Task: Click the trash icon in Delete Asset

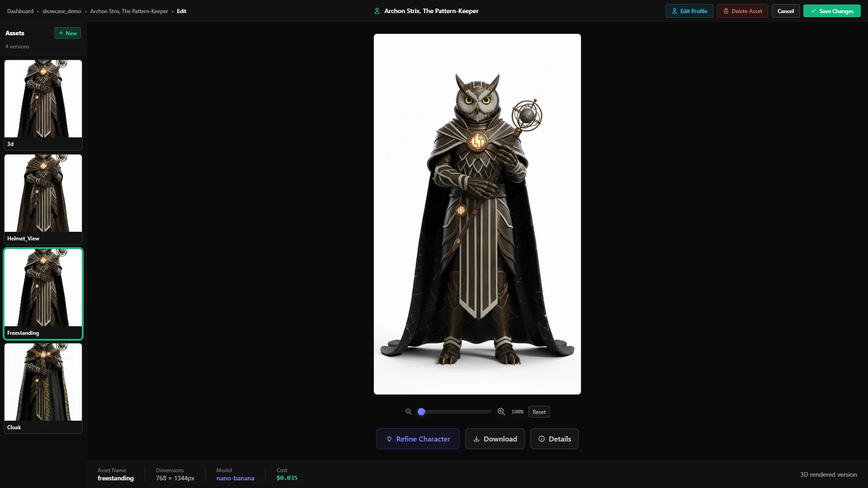Action: coord(726,11)
